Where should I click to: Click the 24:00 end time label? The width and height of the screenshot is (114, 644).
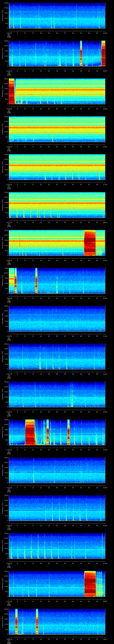pos(105,71)
